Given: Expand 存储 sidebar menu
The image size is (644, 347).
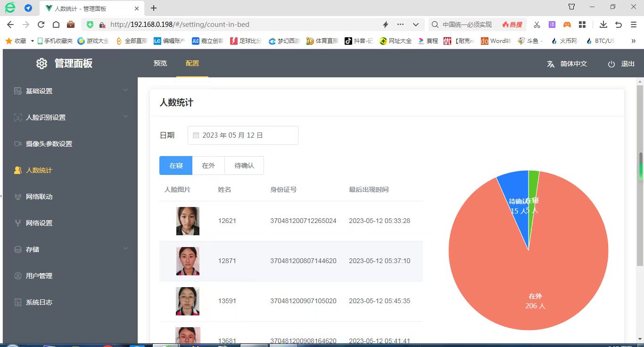Looking at the screenshot, I should pyautogui.click(x=70, y=249).
